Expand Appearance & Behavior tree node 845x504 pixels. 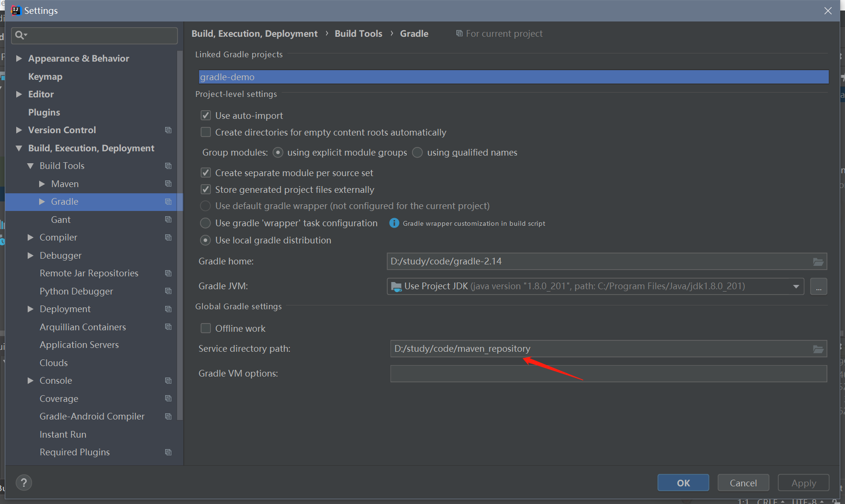coord(19,58)
